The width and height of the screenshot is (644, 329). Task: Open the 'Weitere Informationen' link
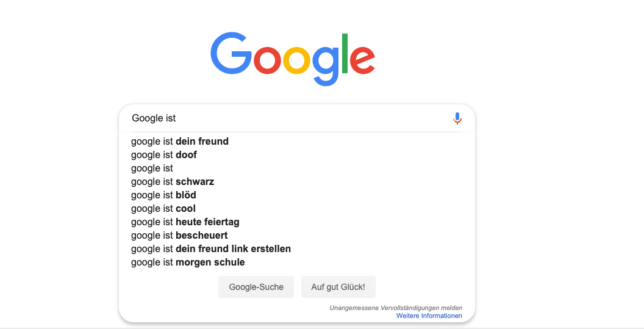point(429,316)
